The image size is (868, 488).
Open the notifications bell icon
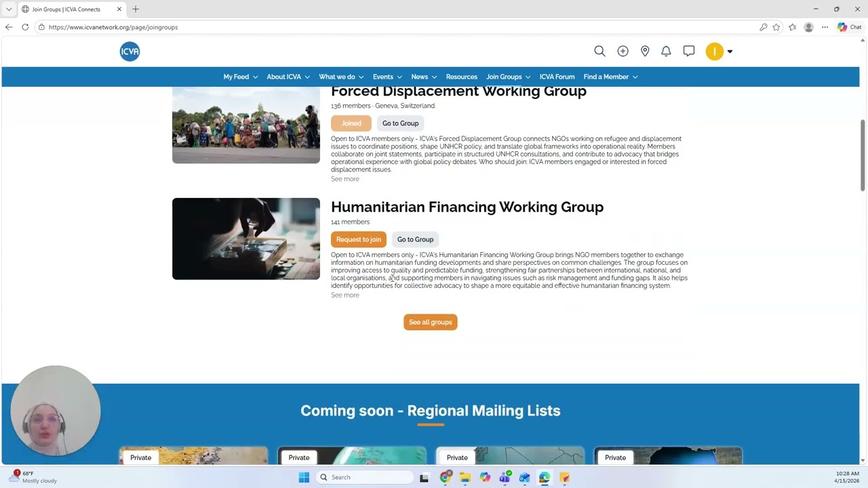pos(666,51)
